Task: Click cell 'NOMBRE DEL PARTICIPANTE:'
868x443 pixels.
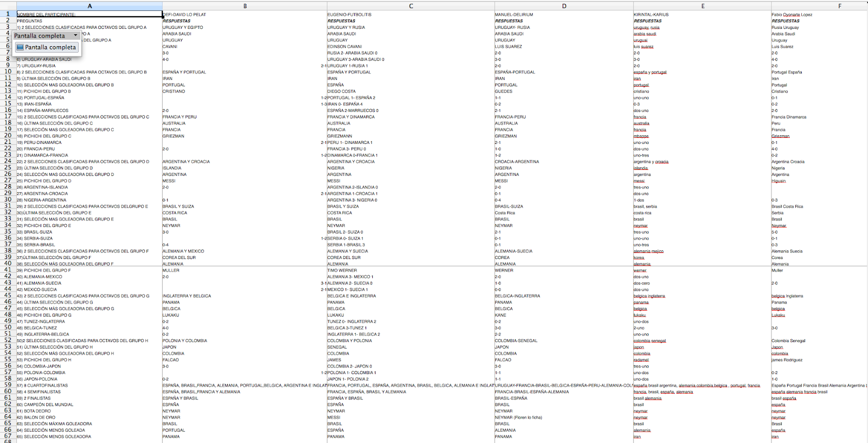Action: click(x=46, y=15)
